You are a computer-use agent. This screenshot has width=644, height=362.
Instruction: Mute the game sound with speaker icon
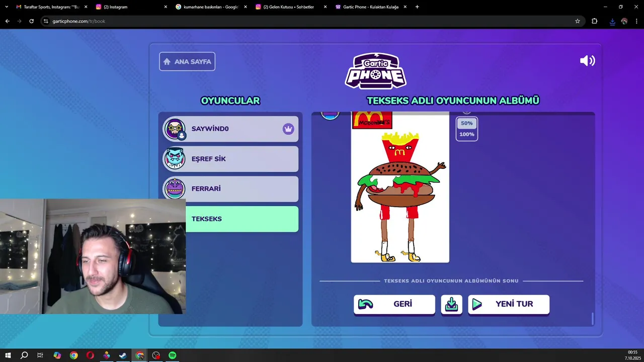pyautogui.click(x=587, y=61)
